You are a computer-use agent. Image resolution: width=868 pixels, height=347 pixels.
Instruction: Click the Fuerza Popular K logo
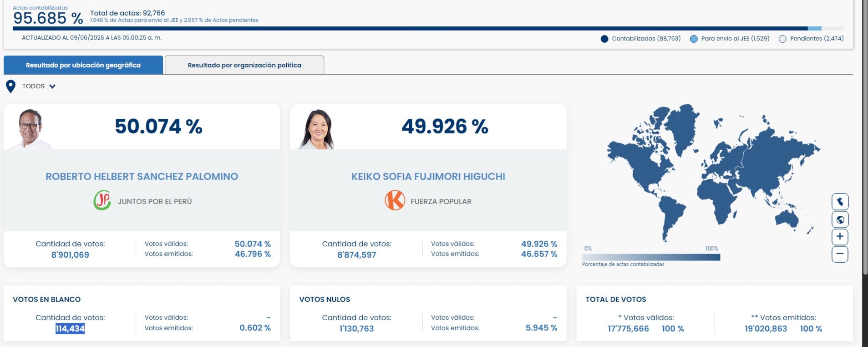click(395, 200)
